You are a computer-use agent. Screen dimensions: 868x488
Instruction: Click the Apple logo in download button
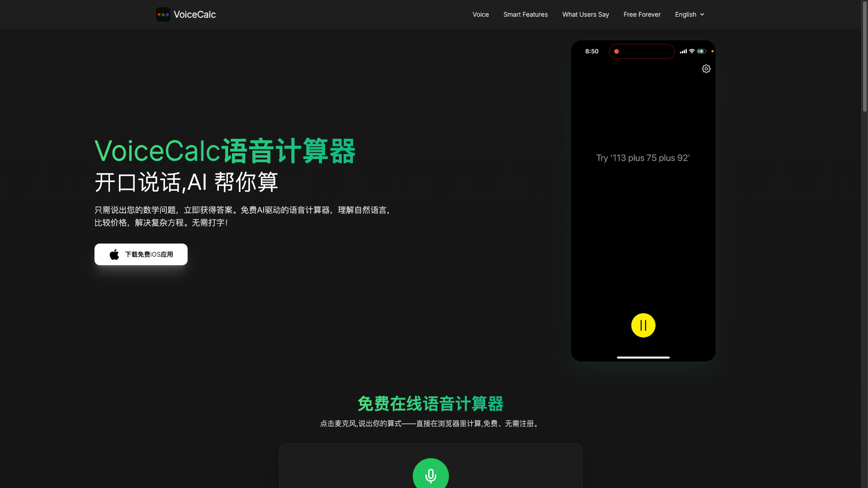point(114,254)
